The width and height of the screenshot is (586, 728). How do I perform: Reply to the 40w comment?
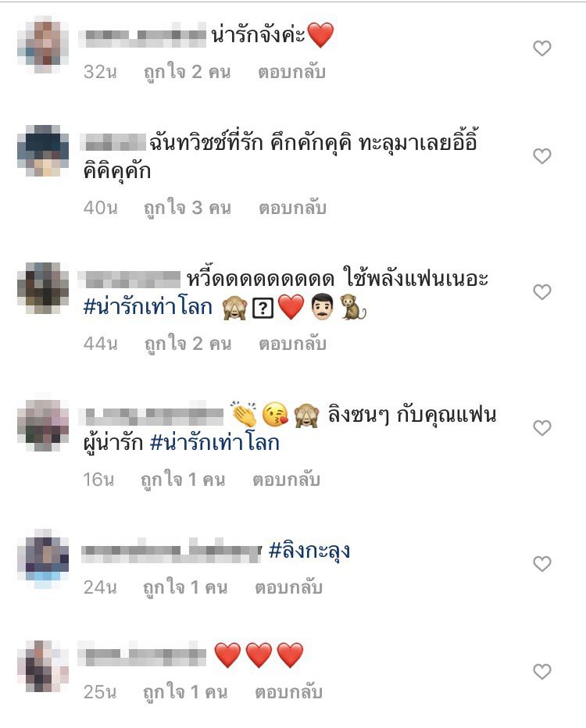point(292,208)
